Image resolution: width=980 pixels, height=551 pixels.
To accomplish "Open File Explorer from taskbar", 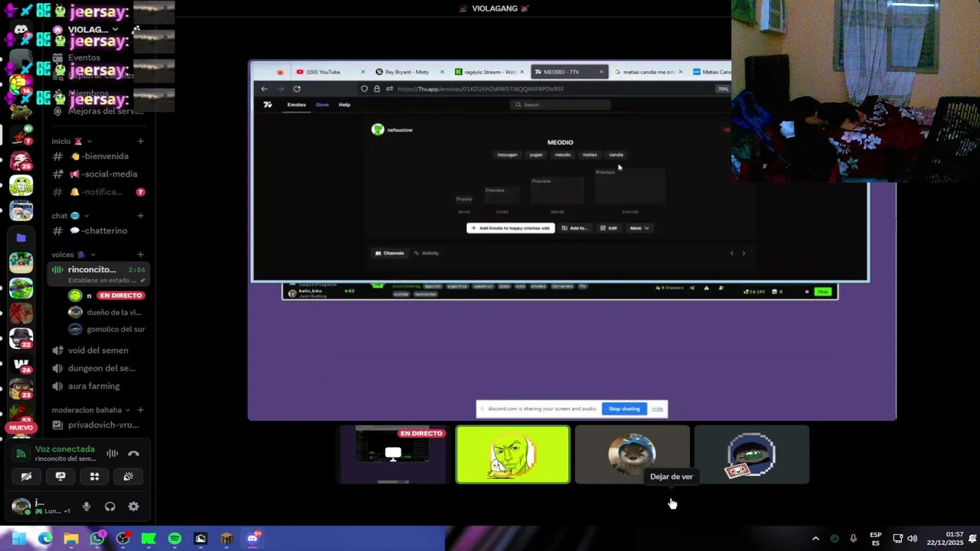I will [71, 539].
